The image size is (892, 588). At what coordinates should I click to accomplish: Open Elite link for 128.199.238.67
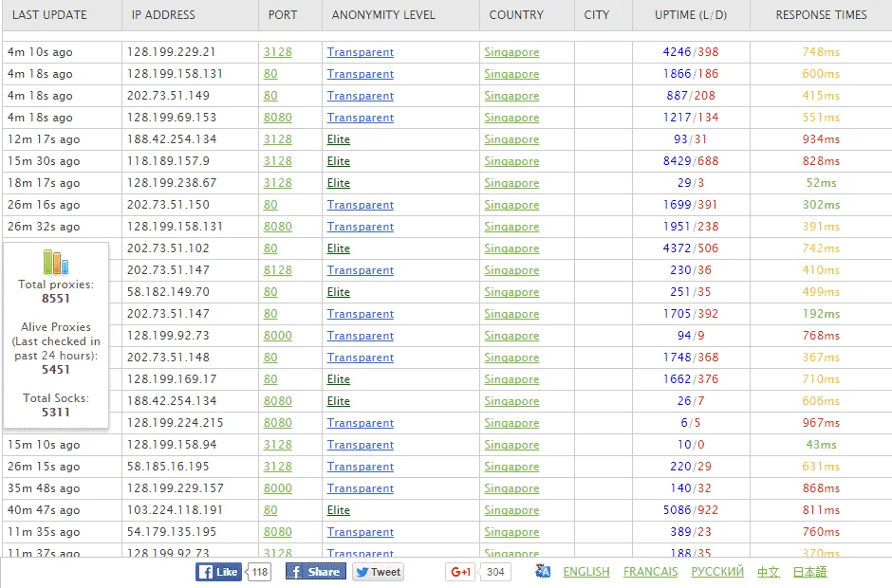(339, 183)
